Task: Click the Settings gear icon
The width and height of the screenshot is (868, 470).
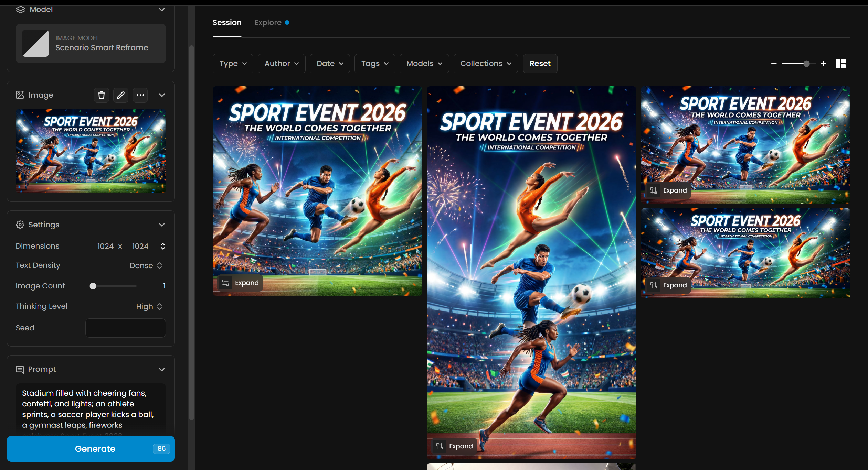Action: 20,225
